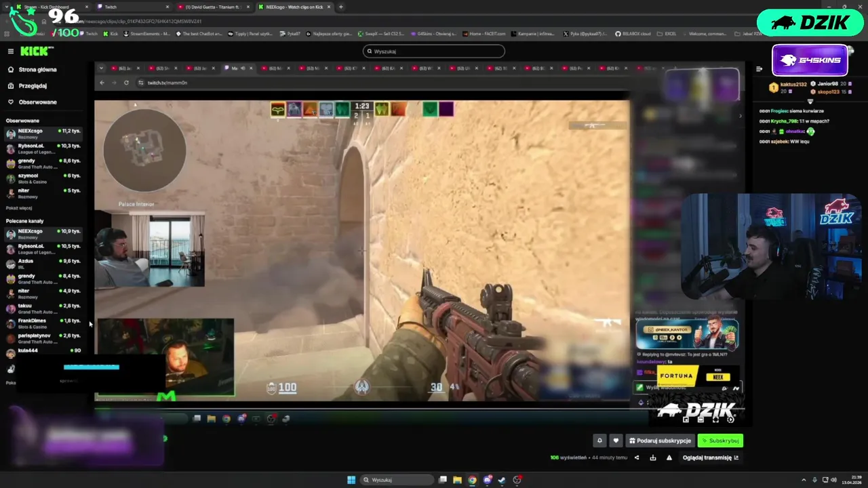Click Oglądaj transmisję link
Screen dimensions: 868x488
(x=710, y=457)
